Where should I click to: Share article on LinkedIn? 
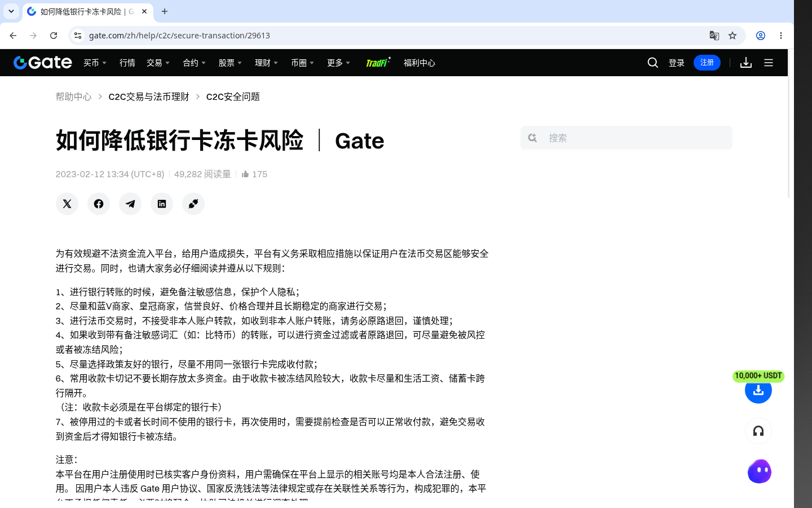[x=162, y=204]
